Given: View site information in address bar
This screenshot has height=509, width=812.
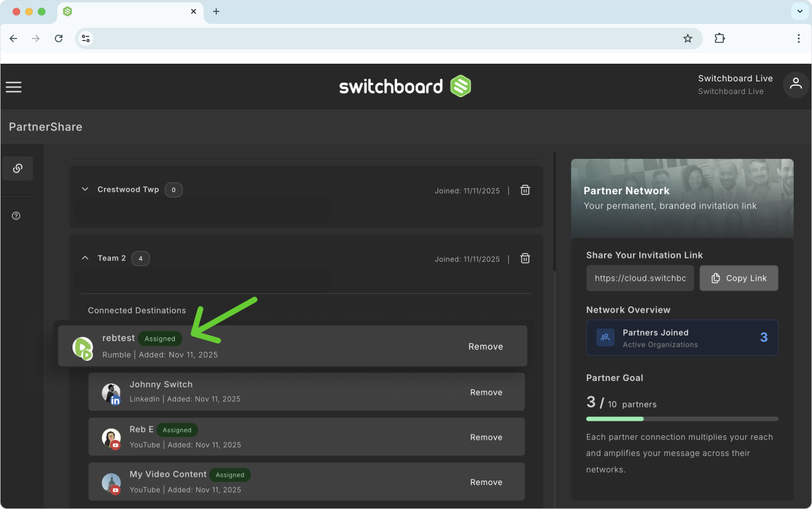Looking at the screenshot, I should [86, 38].
